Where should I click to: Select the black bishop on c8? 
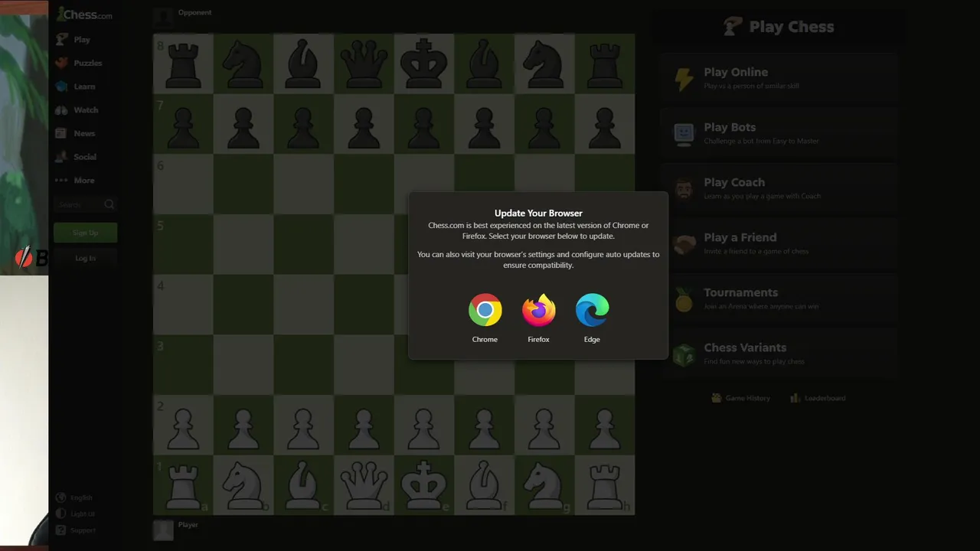click(304, 64)
